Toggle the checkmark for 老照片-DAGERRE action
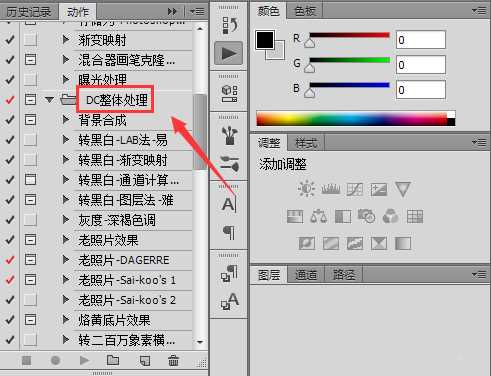The height and width of the screenshot is (376, 491). (x=10, y=260)
